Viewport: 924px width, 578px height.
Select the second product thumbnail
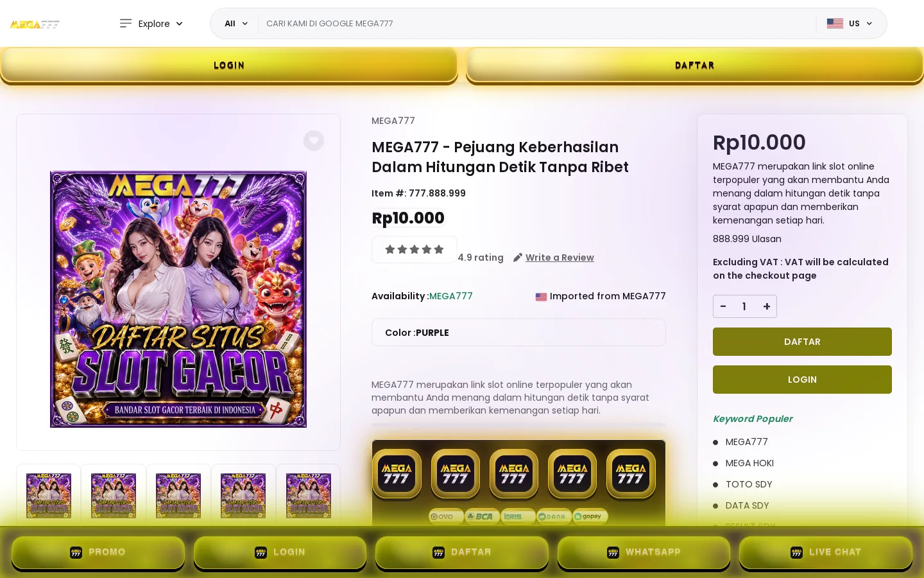click(x=114, y=496)
